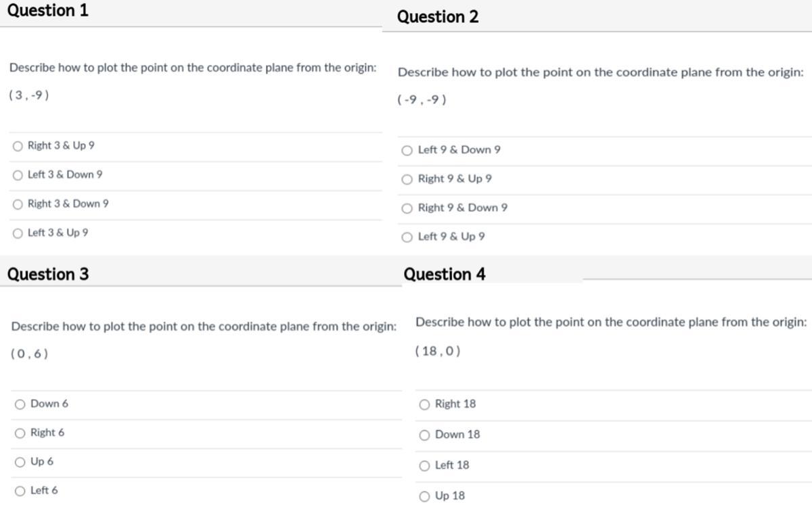Choose the 'Down 18' radio button
Viewport: 812px width, 505px height.
(424, 435)
